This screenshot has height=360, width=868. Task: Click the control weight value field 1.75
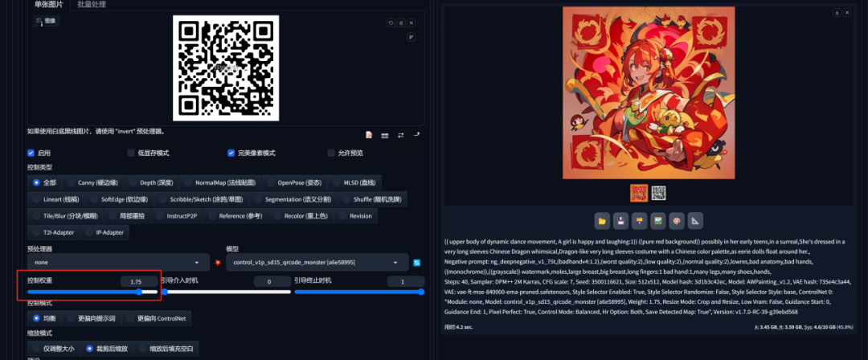click(x=139, y=281)
